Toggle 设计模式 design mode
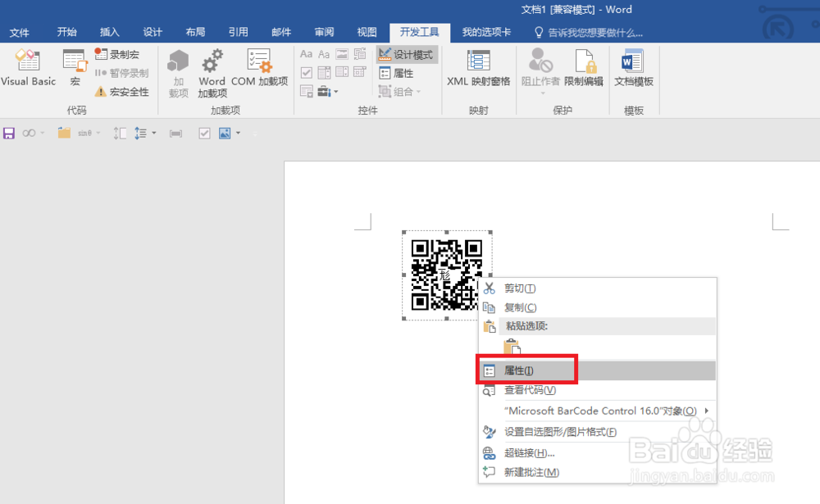 [407, 54]
